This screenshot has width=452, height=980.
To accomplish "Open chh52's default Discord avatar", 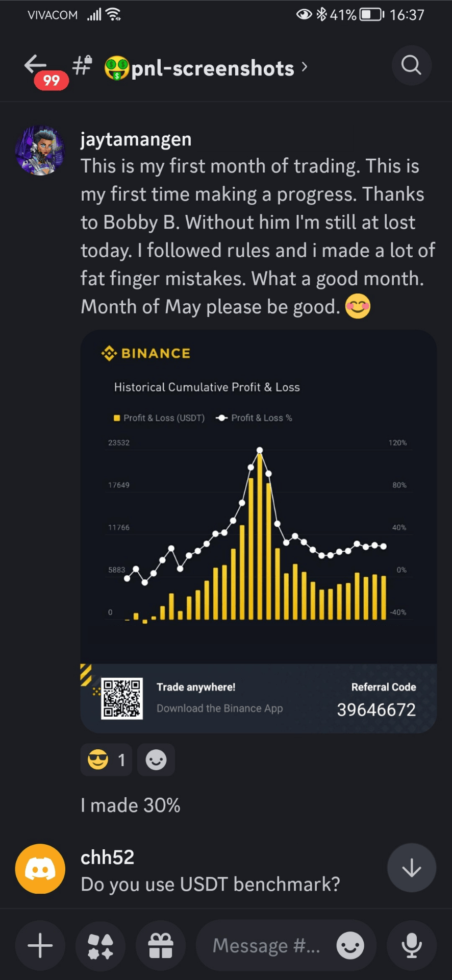I will click(40, 869).
